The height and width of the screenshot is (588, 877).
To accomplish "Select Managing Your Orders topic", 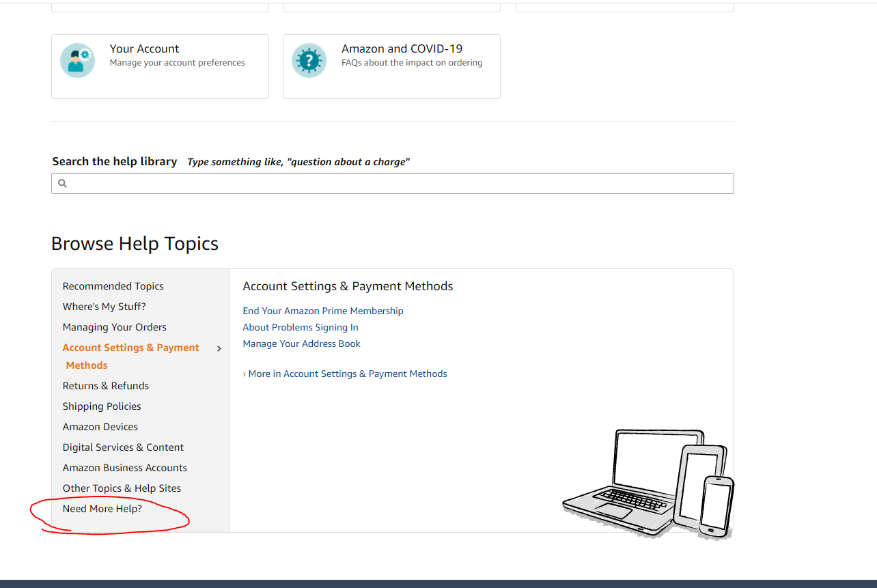I will pos(115,327).
